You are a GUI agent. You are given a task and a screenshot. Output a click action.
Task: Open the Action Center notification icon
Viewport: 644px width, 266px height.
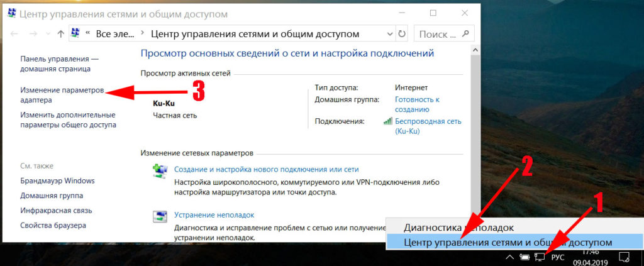(x=625, y=257)
